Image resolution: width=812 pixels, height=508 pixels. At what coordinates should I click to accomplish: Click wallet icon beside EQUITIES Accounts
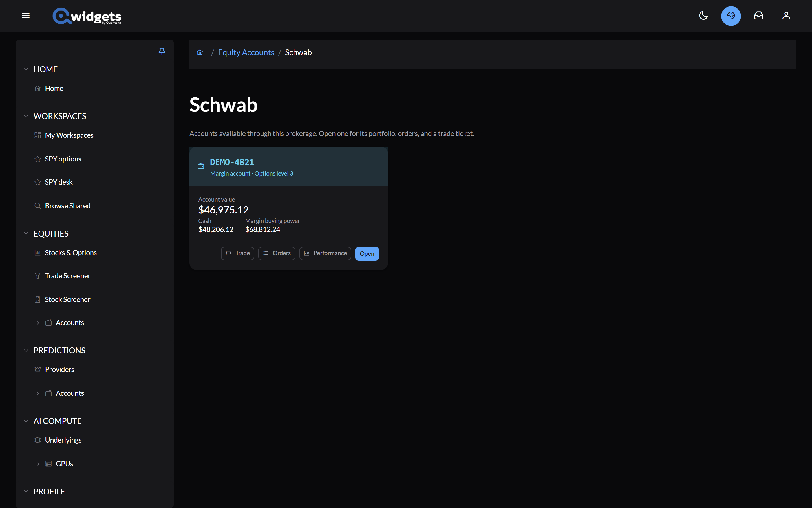point(49,323)
